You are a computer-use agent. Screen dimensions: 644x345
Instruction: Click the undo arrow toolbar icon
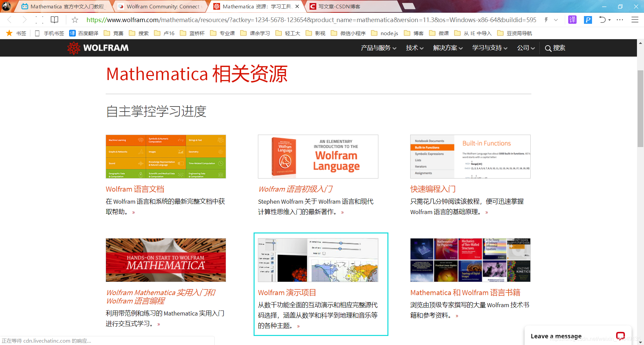(602, 20)
